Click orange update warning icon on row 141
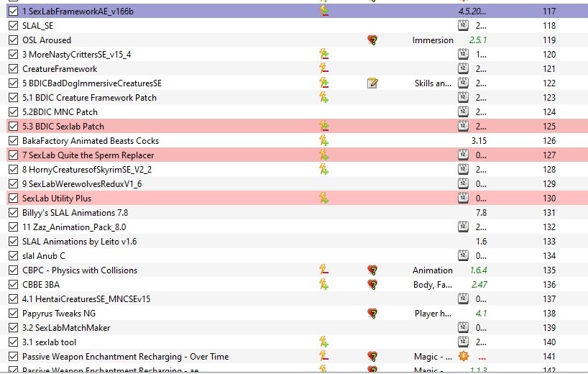Image resolution: width=588 pixels, height=374 pixels. coord(464,356)
